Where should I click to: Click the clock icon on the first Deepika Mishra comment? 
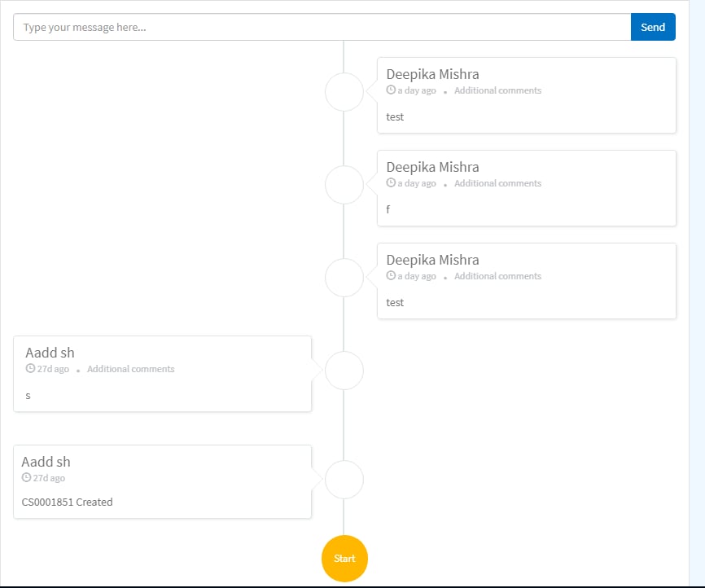pyautogui.click(x=390, y=90)
